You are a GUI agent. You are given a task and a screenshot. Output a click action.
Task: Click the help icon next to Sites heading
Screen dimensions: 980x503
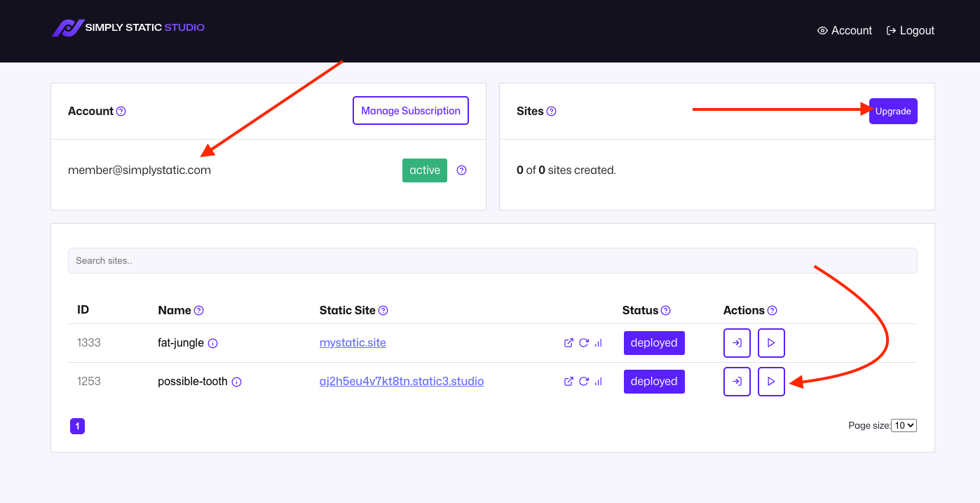point(552,111)
